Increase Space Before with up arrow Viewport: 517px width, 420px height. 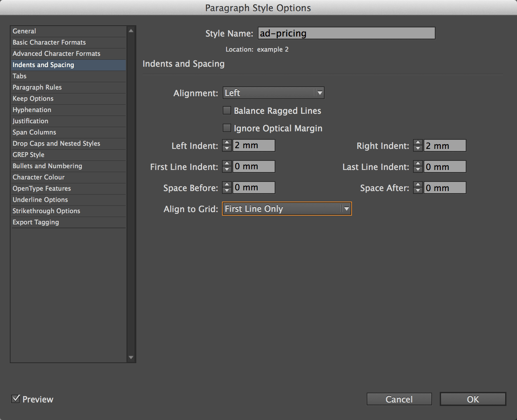pyautogui.click(x=227, y=185)
